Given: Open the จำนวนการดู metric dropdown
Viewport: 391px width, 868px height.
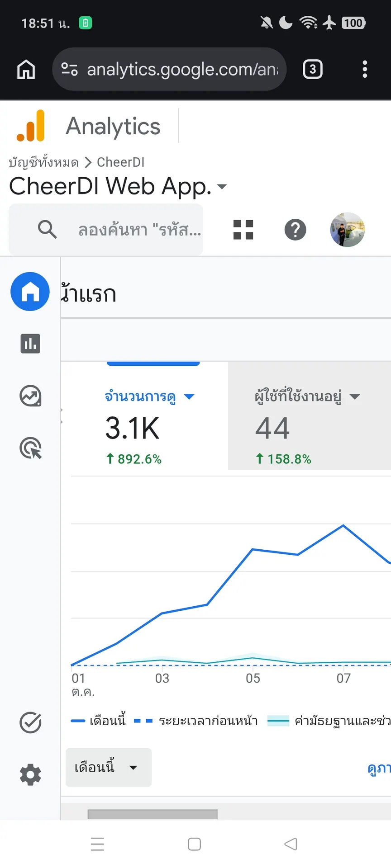Looking at the screenshot, I should click(x=149, y=396).
